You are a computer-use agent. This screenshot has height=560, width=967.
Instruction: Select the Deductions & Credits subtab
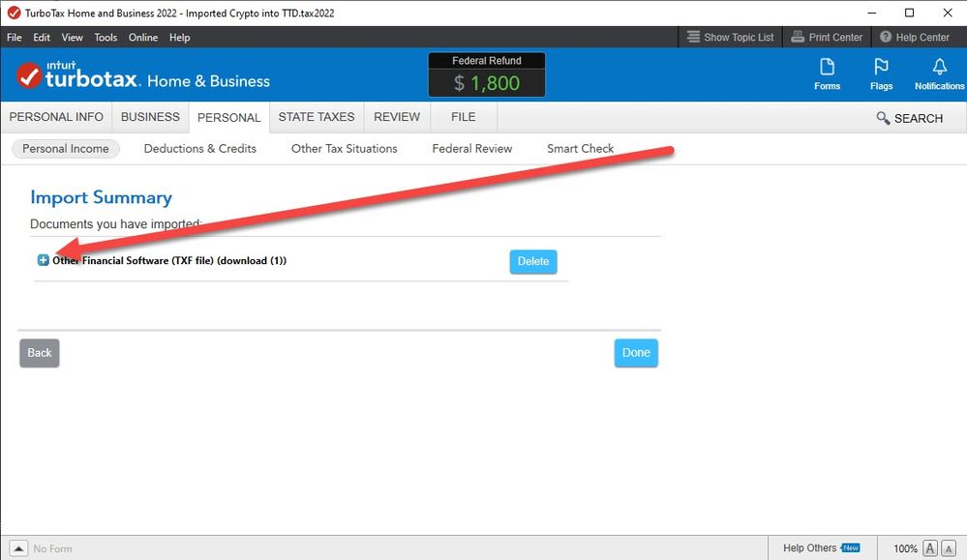point(199,149)
